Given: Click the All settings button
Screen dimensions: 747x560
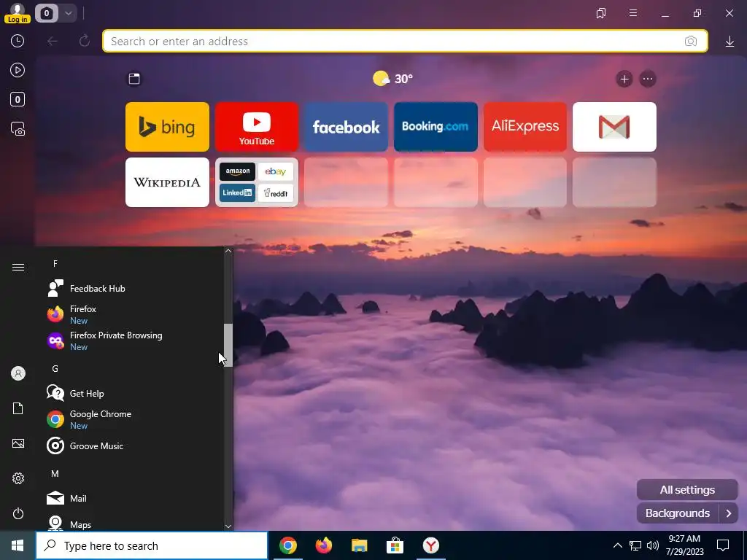Looking at the screenshot, I should coord(687,489).
